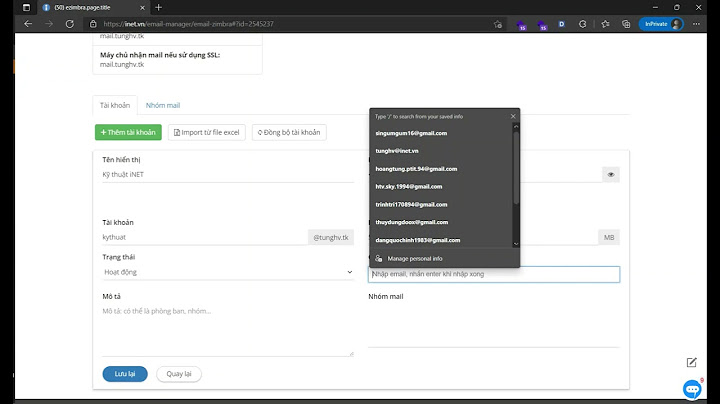Open Manage personal info link
The height and width of the screenshot is (404, 720).
pos(415,258)
